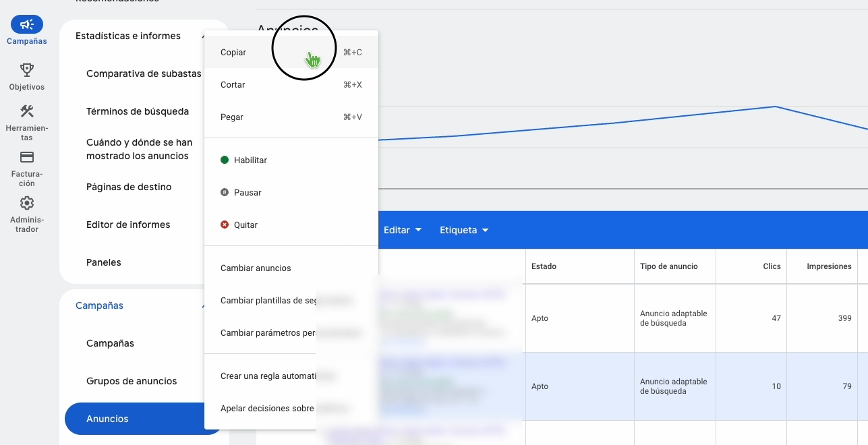This screenshot has width=868, height=445.
Task: Open Facturación credit card icon
Action: (x=27, y=157)
